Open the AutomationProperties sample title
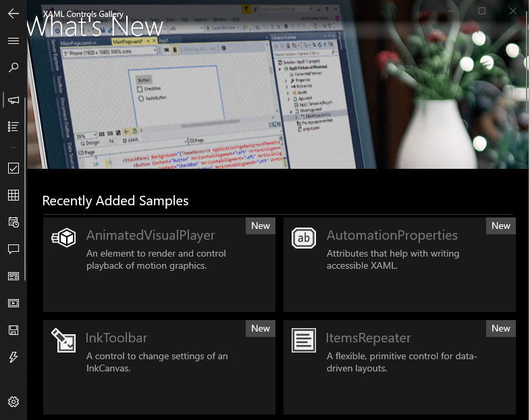 click(392, 236)
